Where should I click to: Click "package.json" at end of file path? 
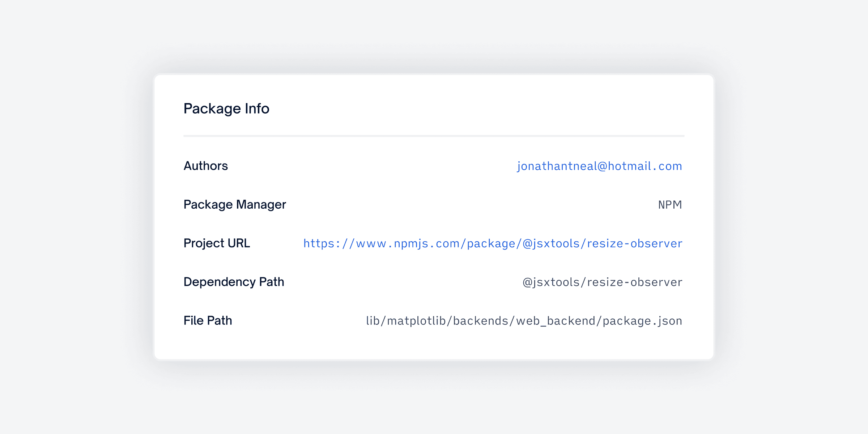click(642, 321)
